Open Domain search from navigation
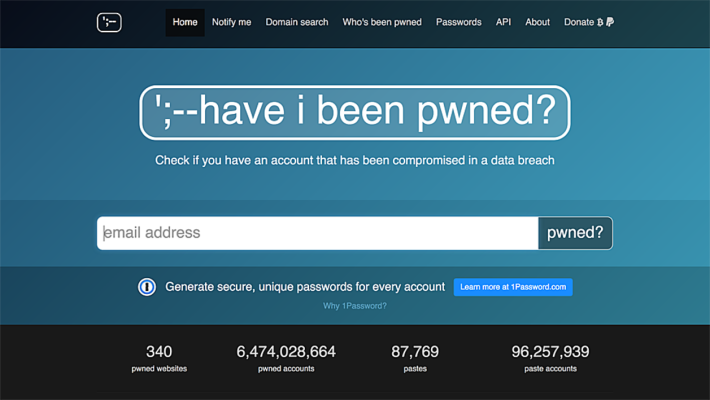 (x=297, y=22)
